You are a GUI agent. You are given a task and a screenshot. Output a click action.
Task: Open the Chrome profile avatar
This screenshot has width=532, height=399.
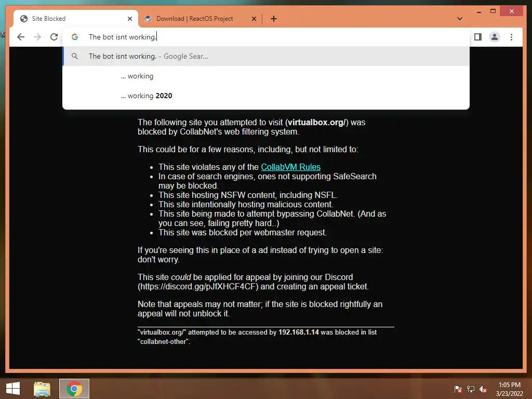(x=495, y=37)
